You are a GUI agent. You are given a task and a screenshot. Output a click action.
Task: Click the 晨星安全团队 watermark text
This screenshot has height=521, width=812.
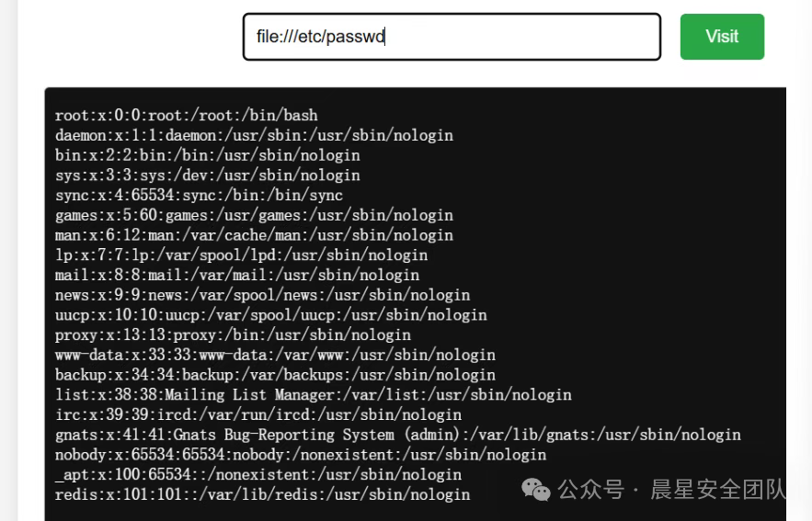[718, 490]
